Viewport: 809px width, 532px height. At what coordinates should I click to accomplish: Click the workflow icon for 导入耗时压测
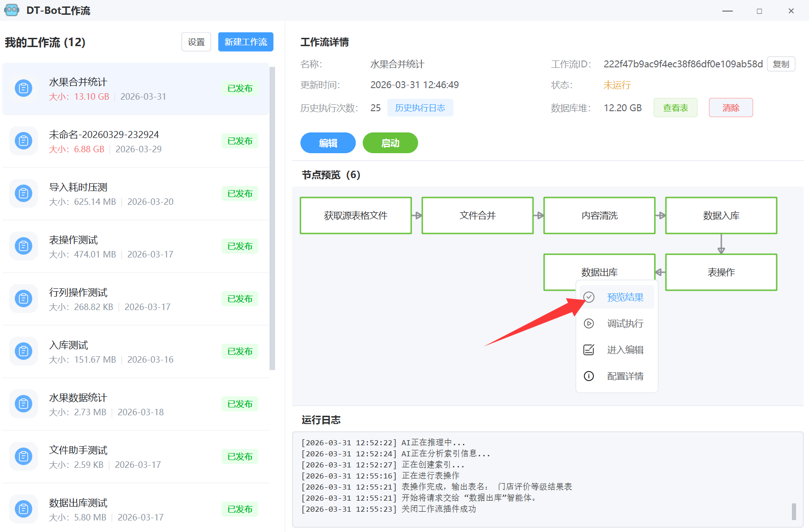(24, 193)
